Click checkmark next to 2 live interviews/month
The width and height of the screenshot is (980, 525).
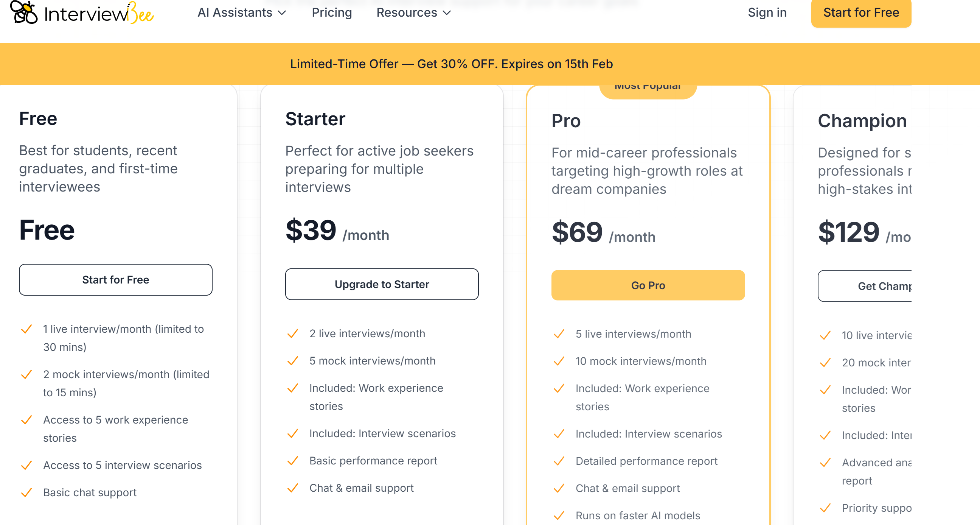point(292,333)
